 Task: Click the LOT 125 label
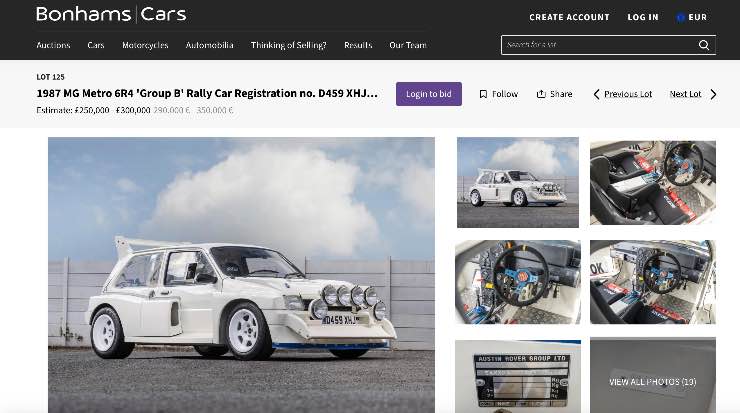click(50, 77)
